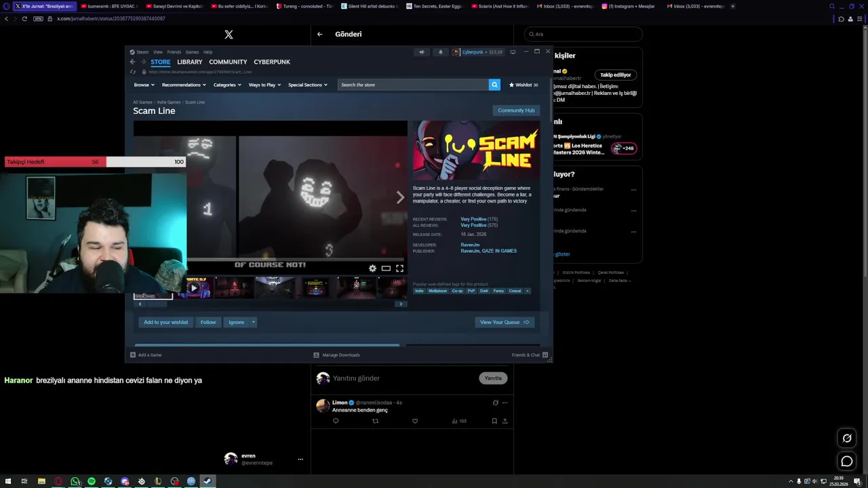Open more options on Limon's reply
The height and width of the screenshot is (488, 868).
(x=505, y=403)
